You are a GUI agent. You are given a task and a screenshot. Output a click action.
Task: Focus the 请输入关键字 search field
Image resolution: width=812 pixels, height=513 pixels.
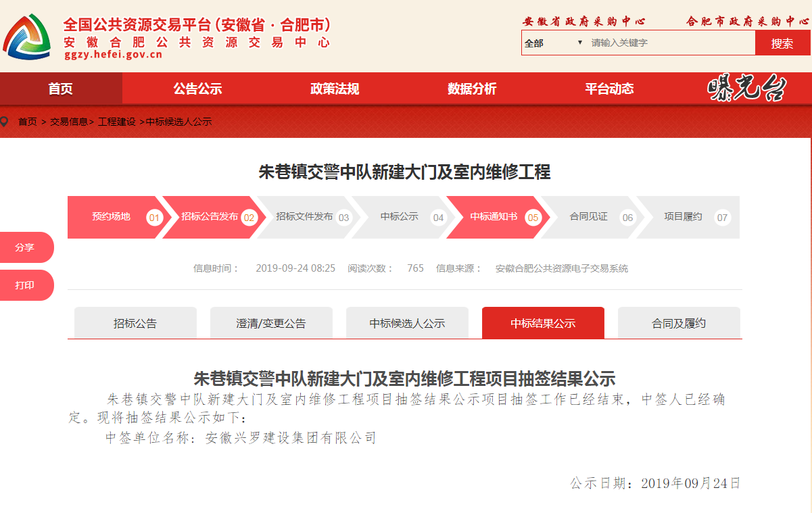click(x=671, y=43)
